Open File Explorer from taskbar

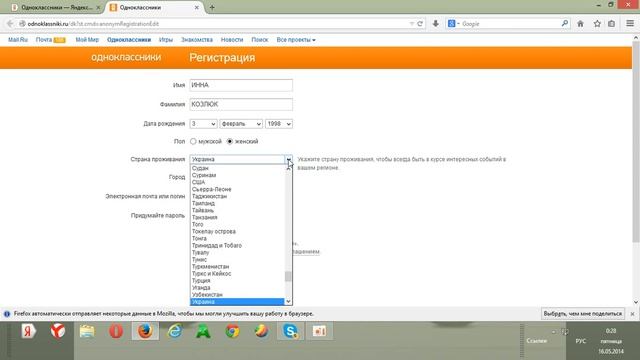point(87,331)
